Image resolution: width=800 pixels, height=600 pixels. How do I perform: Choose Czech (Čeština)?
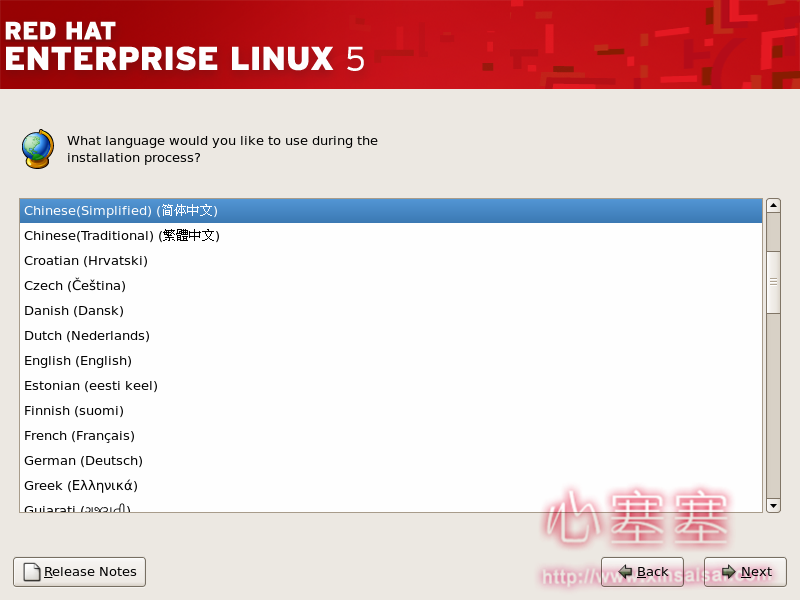coord(391,286)
